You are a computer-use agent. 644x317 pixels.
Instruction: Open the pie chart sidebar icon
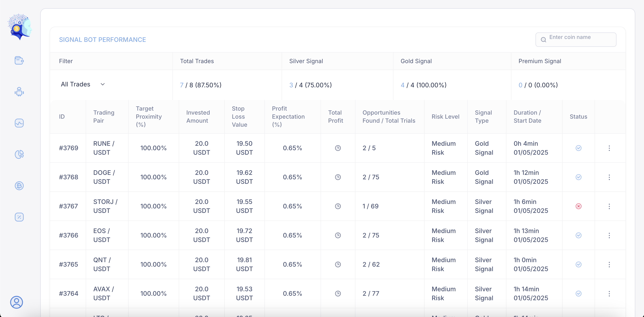[19, 154]
